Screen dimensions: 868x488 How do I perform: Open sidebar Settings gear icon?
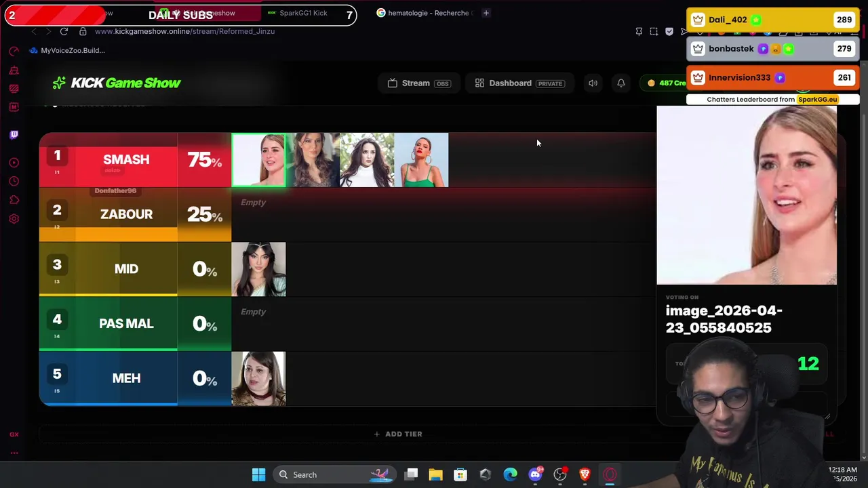[x=14, y=219]
